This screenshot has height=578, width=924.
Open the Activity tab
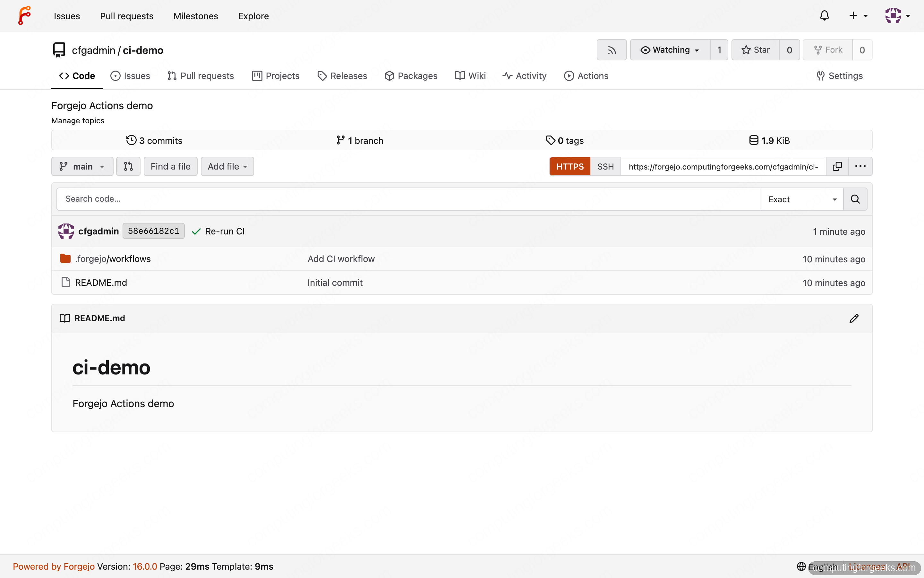(x=524, y=76)
